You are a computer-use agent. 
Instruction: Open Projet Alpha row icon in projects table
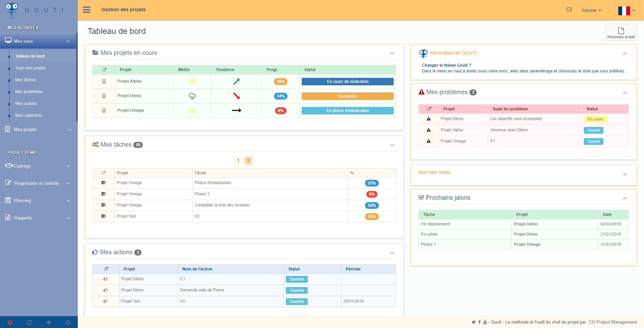(x=104, y=81)
